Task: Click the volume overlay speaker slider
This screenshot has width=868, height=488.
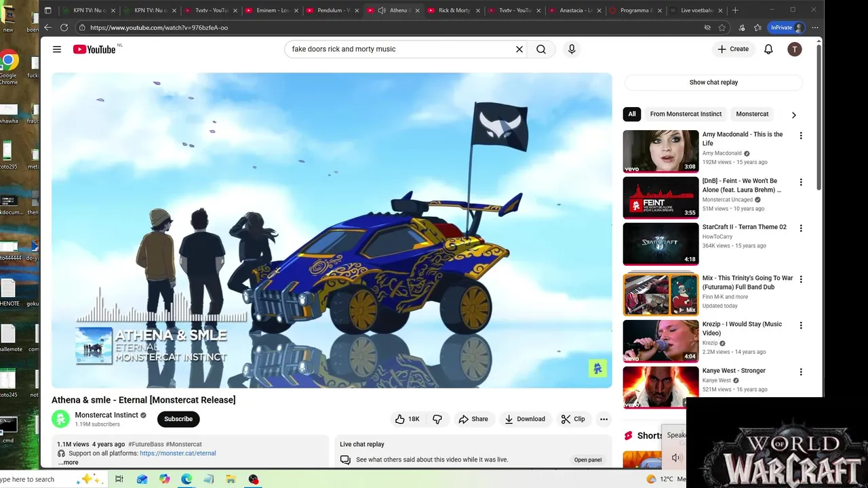Action: click(x=676, y=458)
